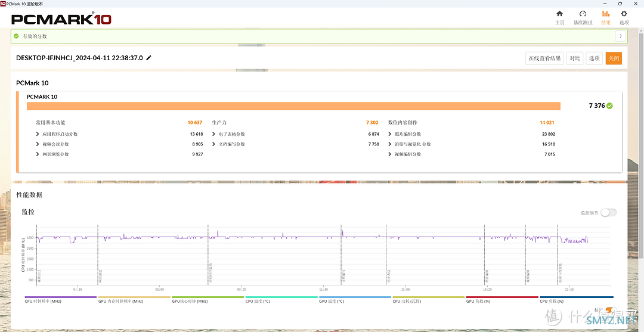Select CPU 负载 (%) dark blue legend
644x332 pixels.
[576, 299]
